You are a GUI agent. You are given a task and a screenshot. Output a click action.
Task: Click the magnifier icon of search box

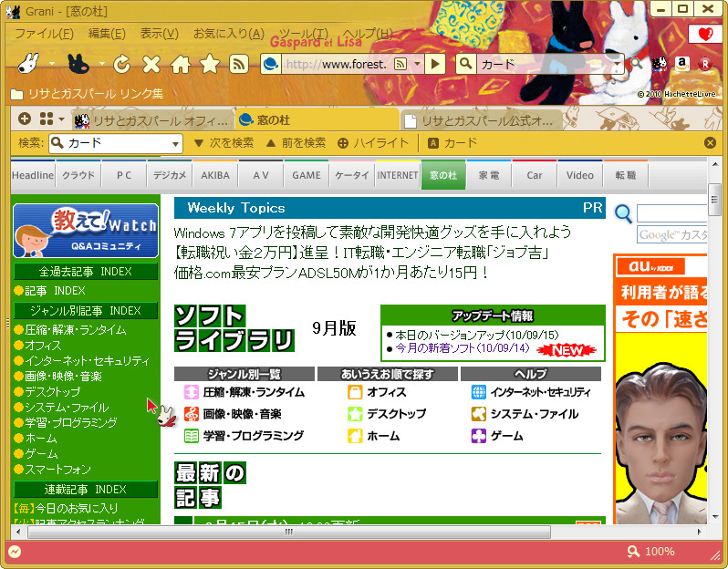click(x=466, y=64)
